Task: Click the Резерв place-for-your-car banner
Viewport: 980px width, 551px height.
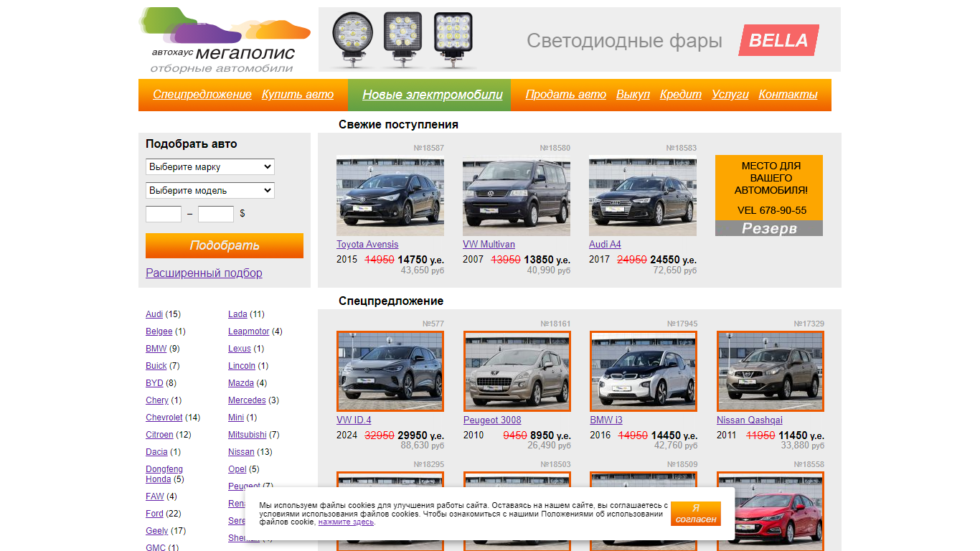Action: pyautogui.click(x=769, y=195)
